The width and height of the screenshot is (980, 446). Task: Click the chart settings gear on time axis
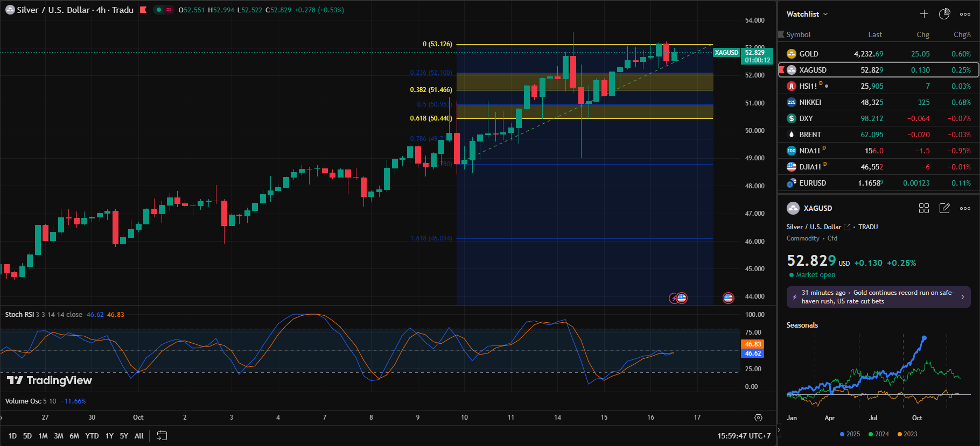[x=758, y=417]
